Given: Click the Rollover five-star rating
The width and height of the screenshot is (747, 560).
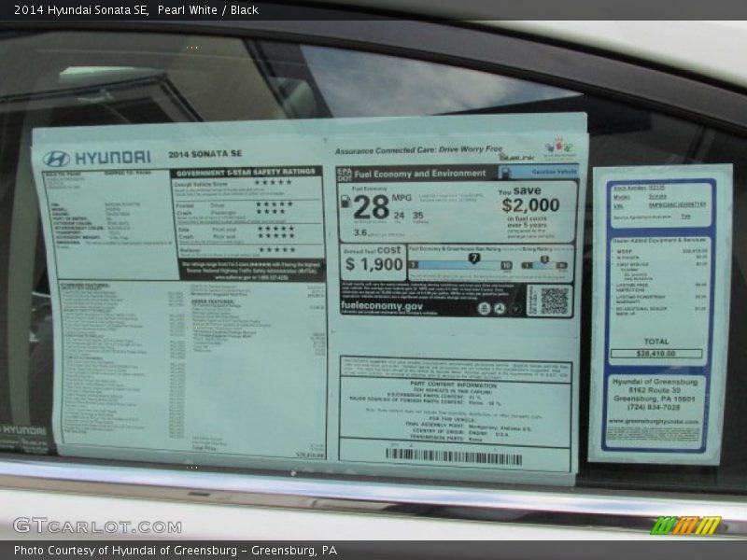Looking at the screenshot, I should [x=277, y=249].
